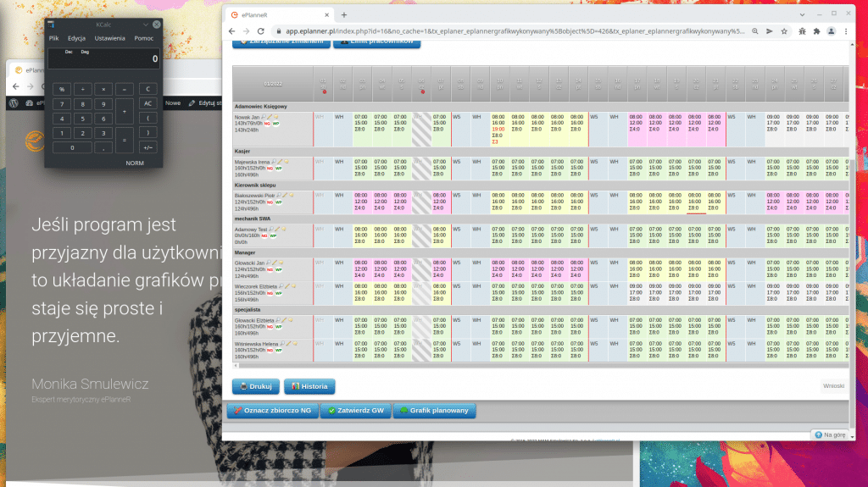Click the plus/minus sign button in KCalc

coord(147,147)
